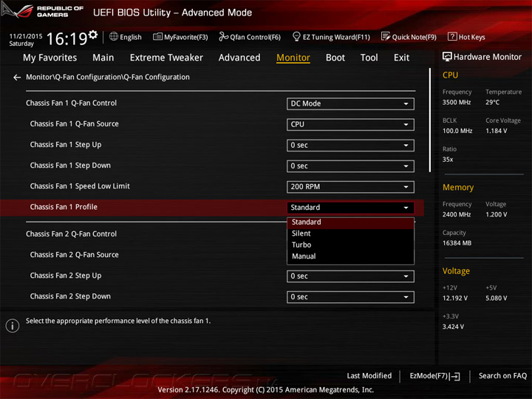Click the Chassis Fan 1 Step Up label
This screenshot has height=399, width=532.
click(x=66, y=145)
